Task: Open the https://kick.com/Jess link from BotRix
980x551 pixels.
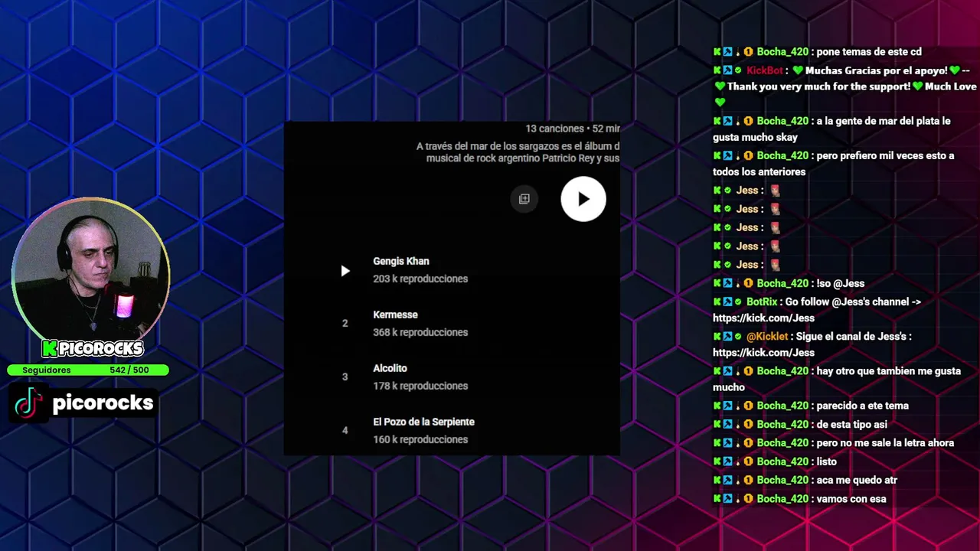Action: click(x=763, y=318)
